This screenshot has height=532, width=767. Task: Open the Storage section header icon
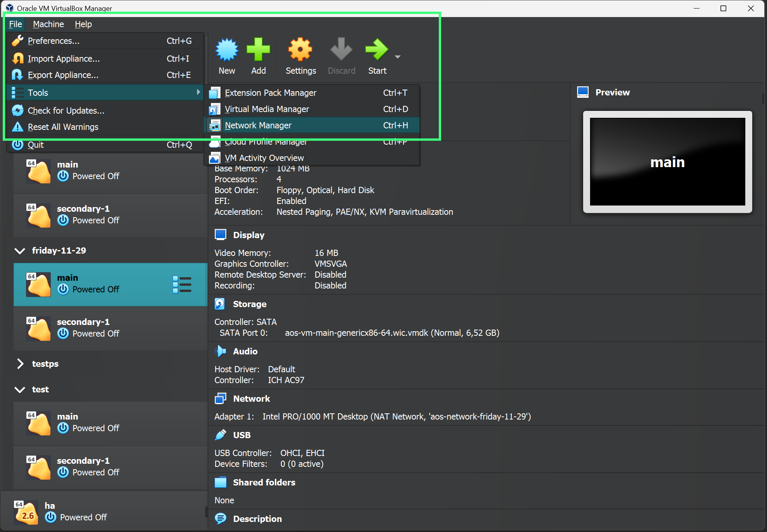click(x=220, y=304)
